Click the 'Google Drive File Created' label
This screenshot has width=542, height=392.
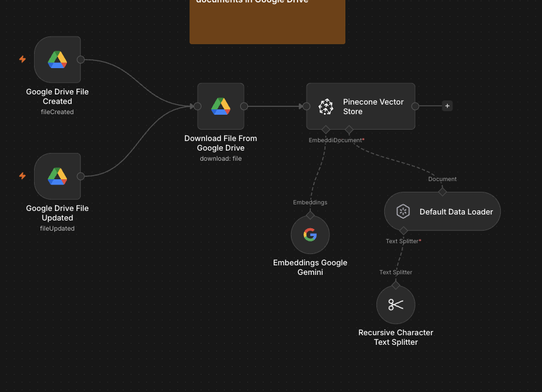(57, 96)
